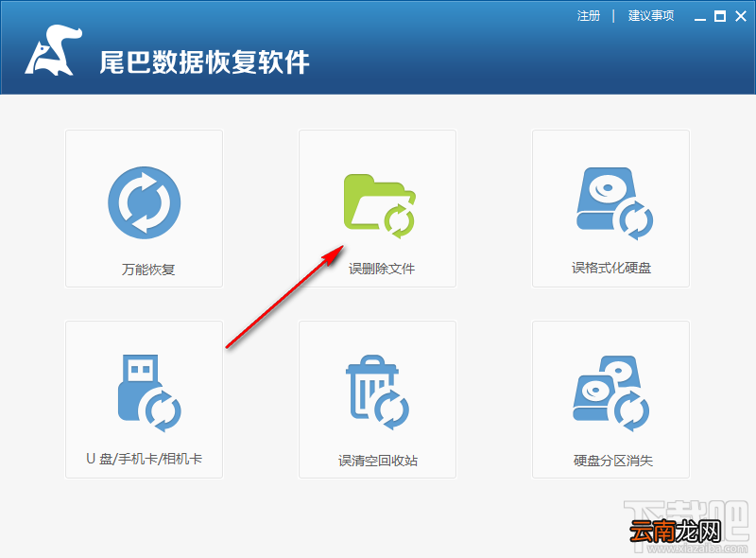The width and height of the screenshot is (756, 558).
Task: Click the 注册 link
Action: click(589, 16)
